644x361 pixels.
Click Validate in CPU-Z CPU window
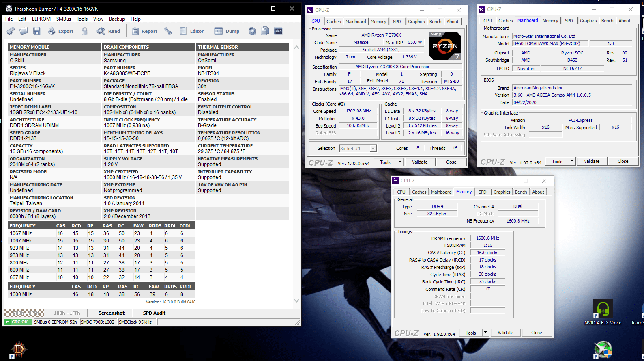tap(420, 162)
